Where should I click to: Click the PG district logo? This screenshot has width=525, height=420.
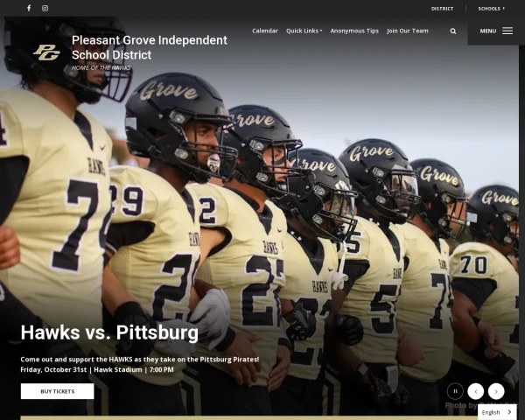[46, 52]
